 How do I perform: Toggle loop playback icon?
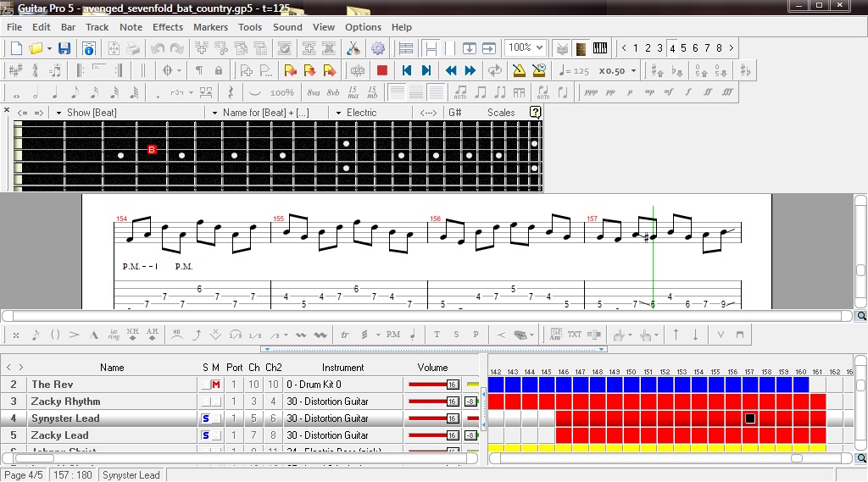[x=494, y=70]
